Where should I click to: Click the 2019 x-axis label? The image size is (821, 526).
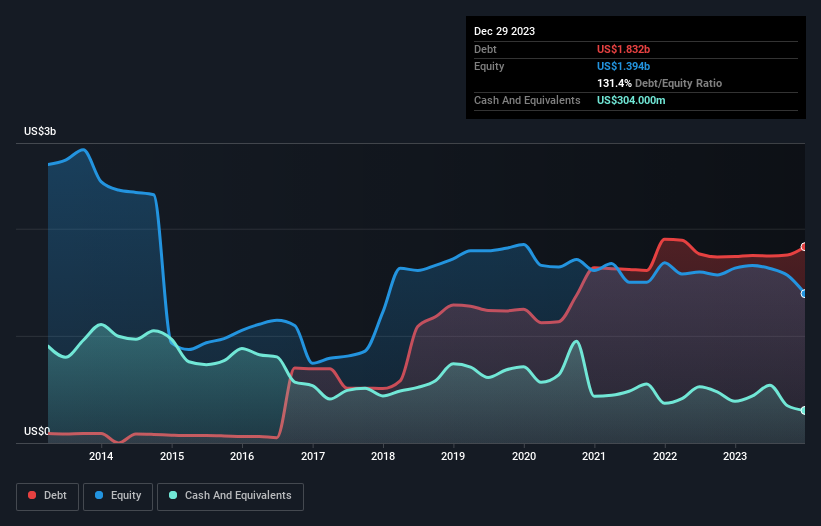pyautogui.click(x=453, y=456)
